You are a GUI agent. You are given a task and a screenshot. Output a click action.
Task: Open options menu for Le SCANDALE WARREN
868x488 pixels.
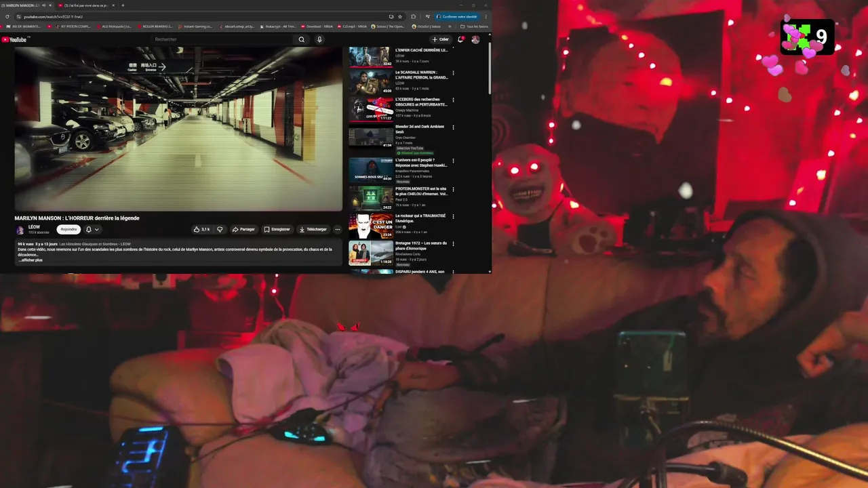point(453,73)
